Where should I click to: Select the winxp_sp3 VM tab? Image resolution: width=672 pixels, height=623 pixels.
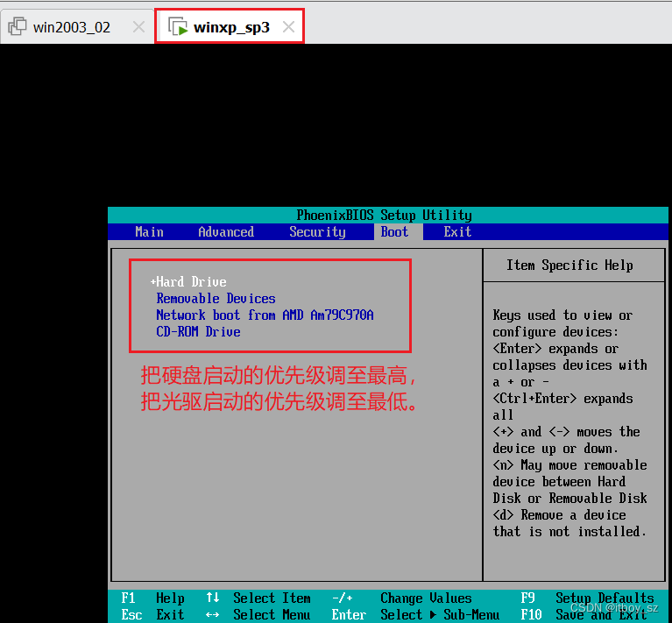[x=231, y=27]
